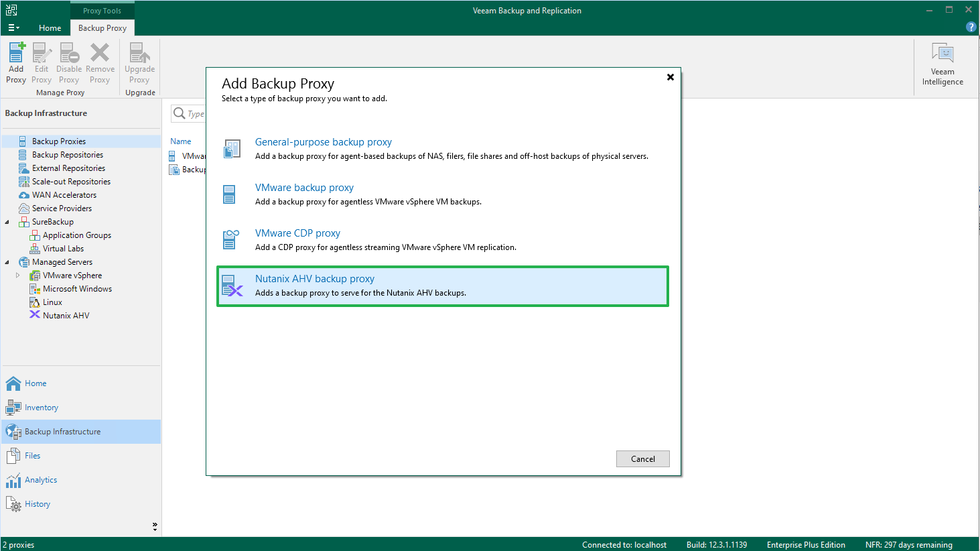This screenshot has width=980, height=551.
Task: Open VMware vSphere managed server node
Action: pos(72,275)
